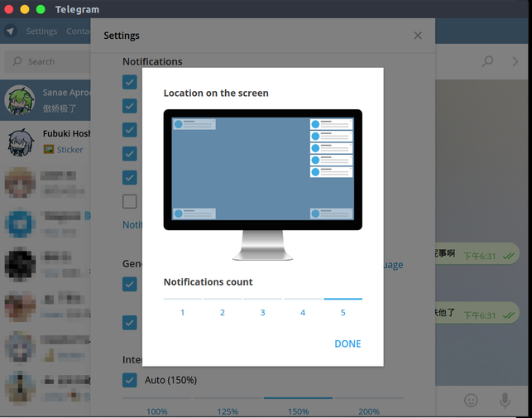Open the emoji picker smiley icon
Image resolution: width=532 pixels, height=418 pixels.
pyautogui.click(x=471, y=401)
